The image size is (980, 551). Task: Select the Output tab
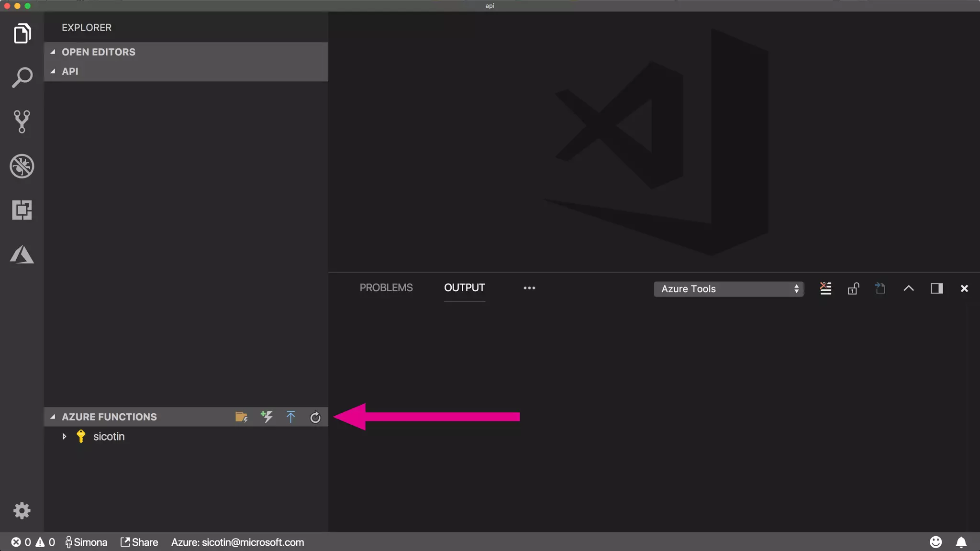click(464, 287)
